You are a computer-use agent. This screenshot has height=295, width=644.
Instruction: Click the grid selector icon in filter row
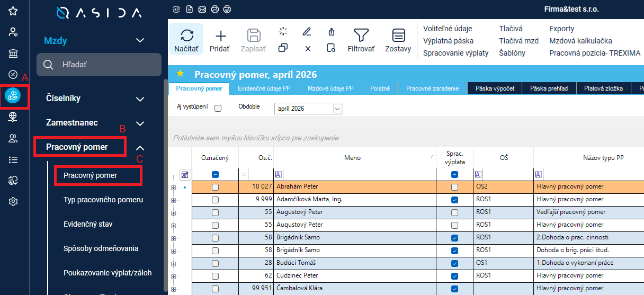tap(184, 174)
